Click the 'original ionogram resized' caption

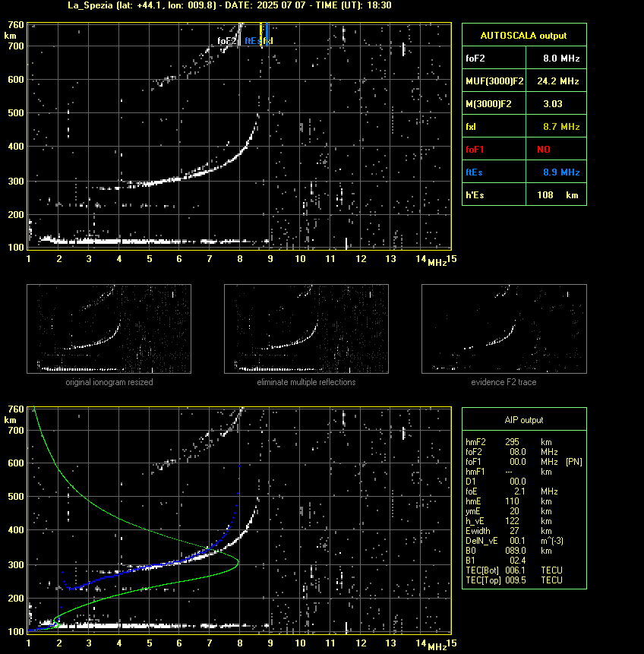click(109, 382)
